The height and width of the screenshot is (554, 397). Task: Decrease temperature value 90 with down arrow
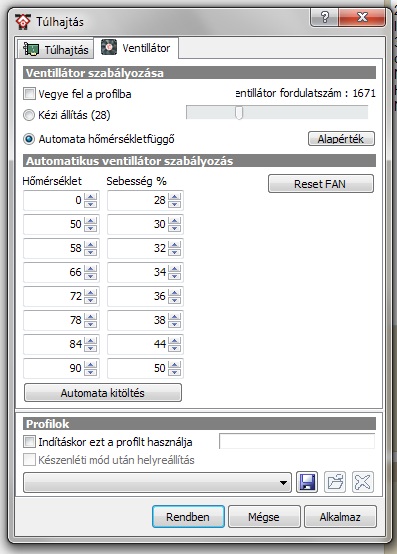point(90,372)
